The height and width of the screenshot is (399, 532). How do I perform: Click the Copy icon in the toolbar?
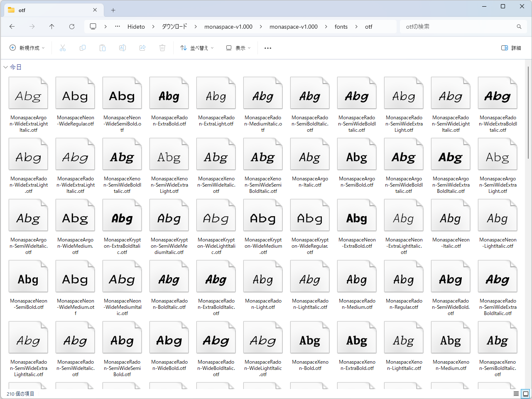tap(83, 48)
